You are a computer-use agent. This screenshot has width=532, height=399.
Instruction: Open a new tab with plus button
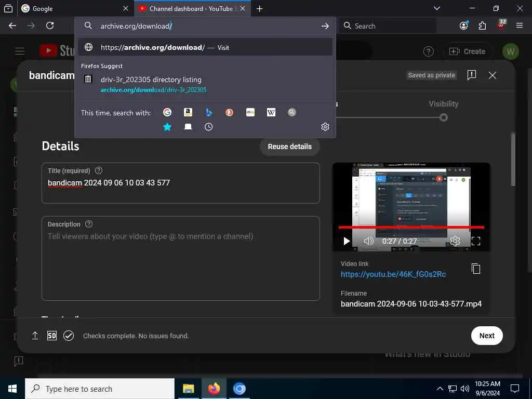click(260, 8)
